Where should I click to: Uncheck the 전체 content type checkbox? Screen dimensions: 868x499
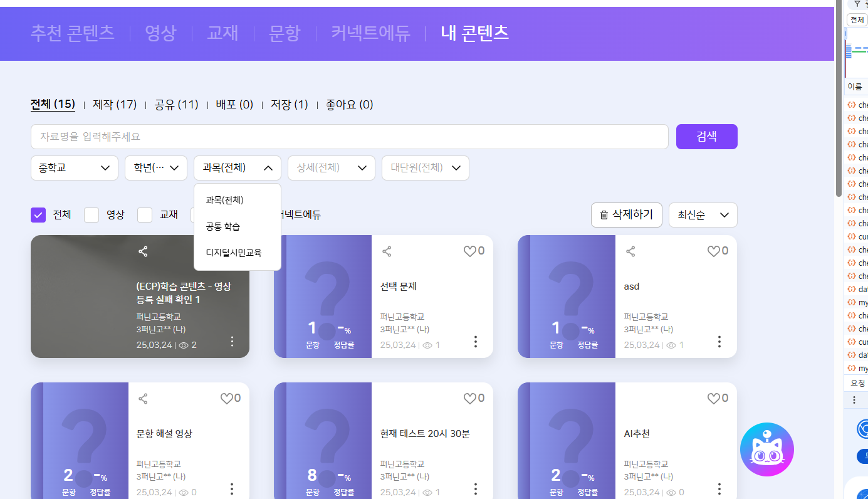pyautogui.click(x=38, y=215)
